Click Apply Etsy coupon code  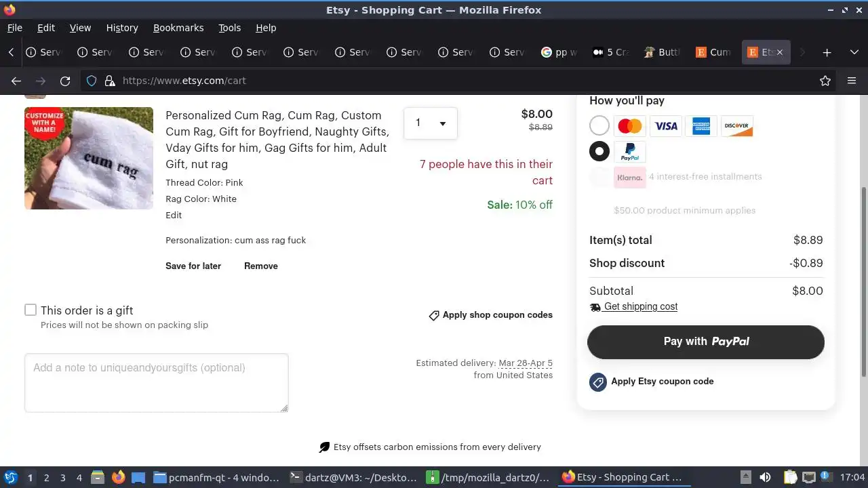pyautogui.click(x=662, y=382)
